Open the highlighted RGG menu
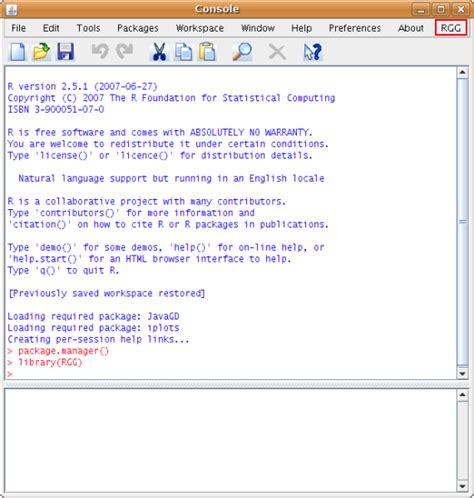This screenshot has width=474, height=498. click(x=451, y=28)
